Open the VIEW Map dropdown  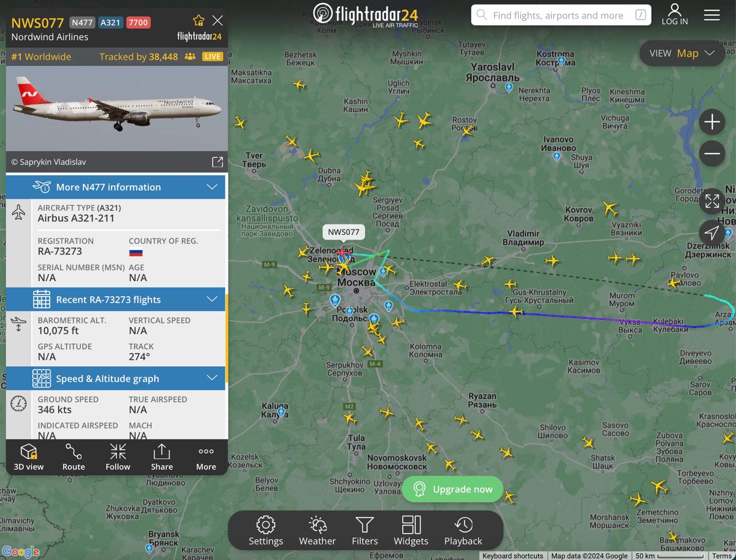pos(682,53)
